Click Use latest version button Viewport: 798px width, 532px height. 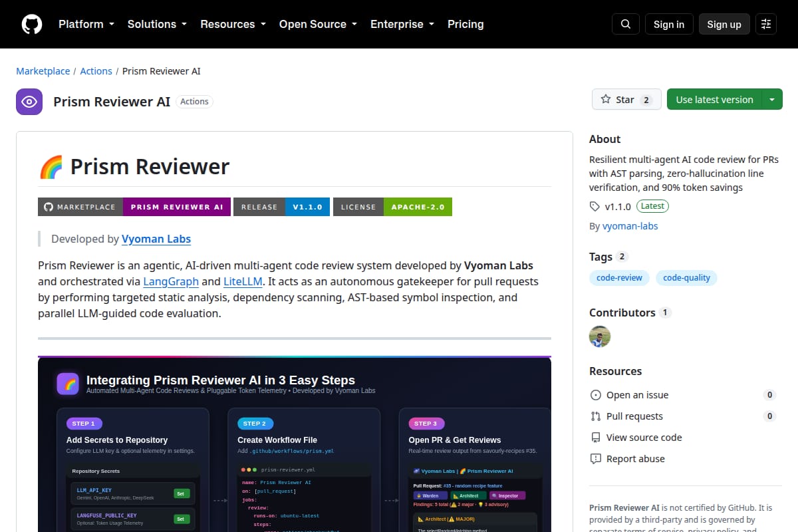click(714, 99)
